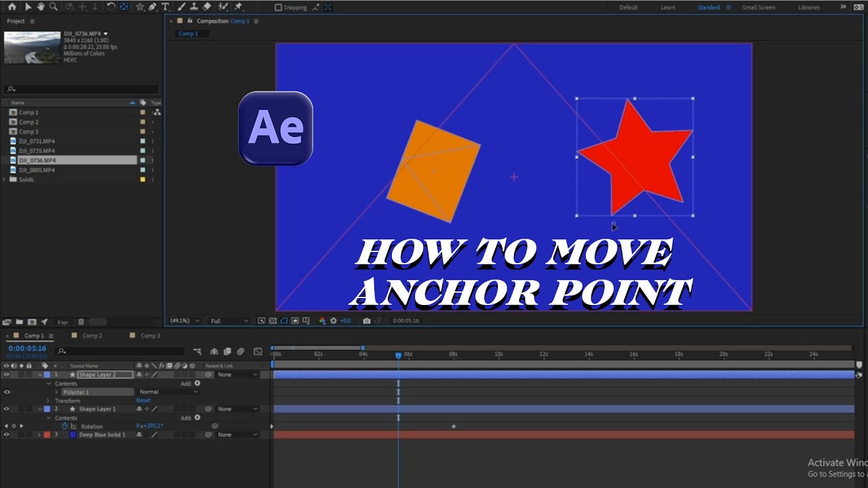Switch to the Comp 3 timeline tab
This screenshot has height=488, width=868.
click(150, 335)
